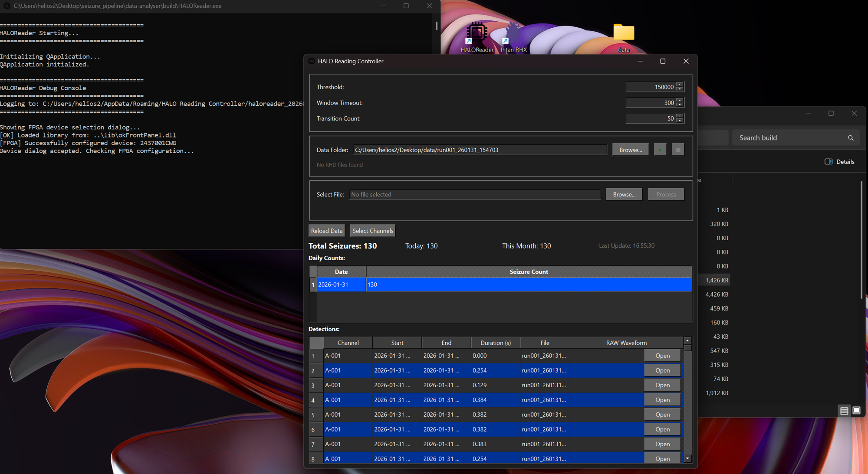Click Browse next to the Data Folder path

[x=630, y=150]
